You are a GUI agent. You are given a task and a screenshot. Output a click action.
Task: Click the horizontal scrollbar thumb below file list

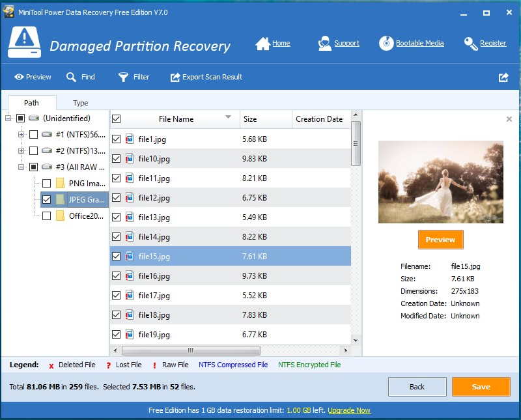tap(191, 350)
